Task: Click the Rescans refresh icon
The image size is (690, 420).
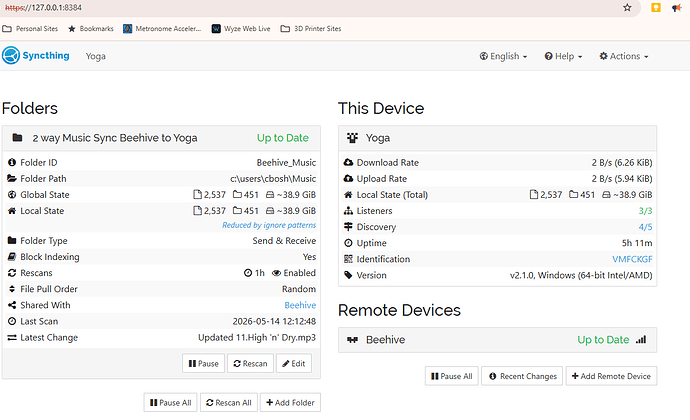Action: tap(12, 273)
